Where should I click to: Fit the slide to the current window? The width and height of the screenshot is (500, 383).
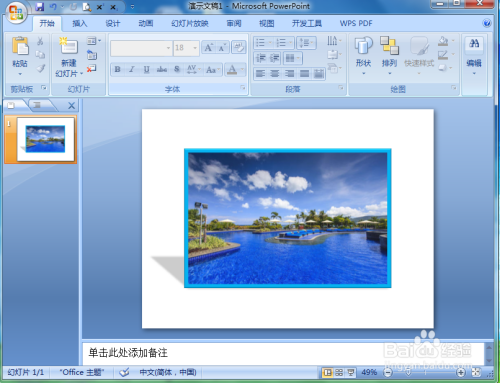(x=476, y=372)
